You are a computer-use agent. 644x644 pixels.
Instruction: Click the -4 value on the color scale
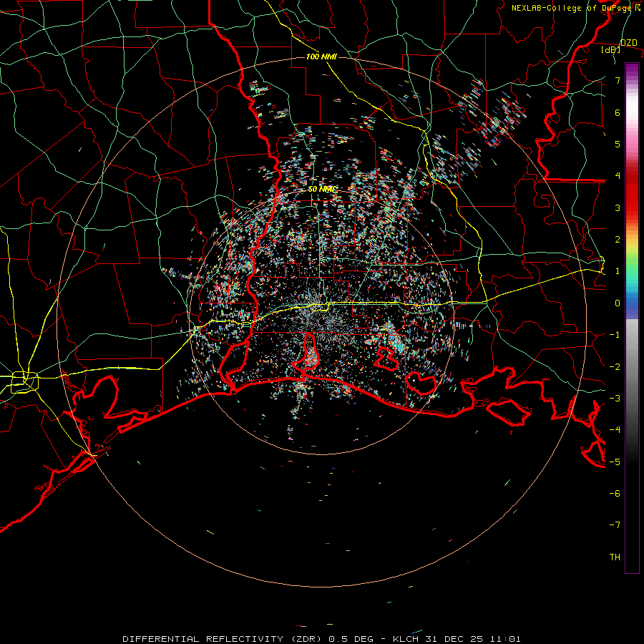tap(615, 430)
